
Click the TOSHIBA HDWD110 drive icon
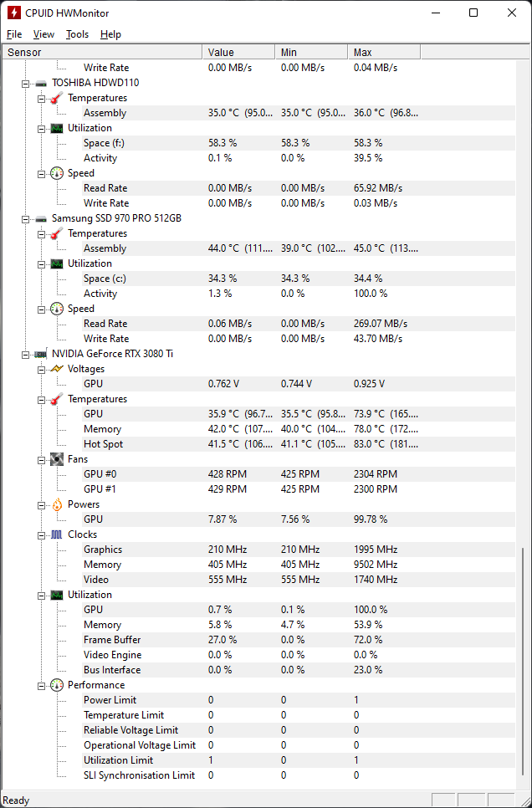(x=41, y=83)
